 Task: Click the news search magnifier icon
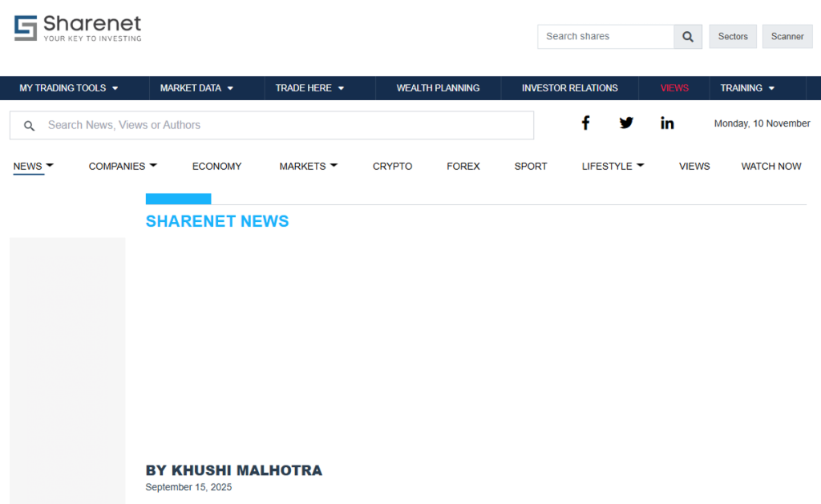[x=30, y=126]
